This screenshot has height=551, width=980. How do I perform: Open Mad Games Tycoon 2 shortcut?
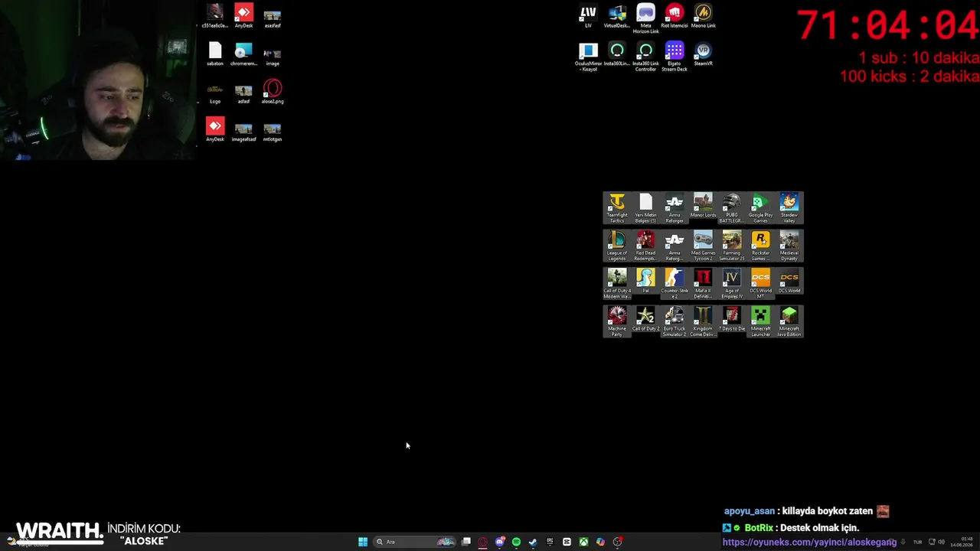pyautogui.click(x=703, y=246)
